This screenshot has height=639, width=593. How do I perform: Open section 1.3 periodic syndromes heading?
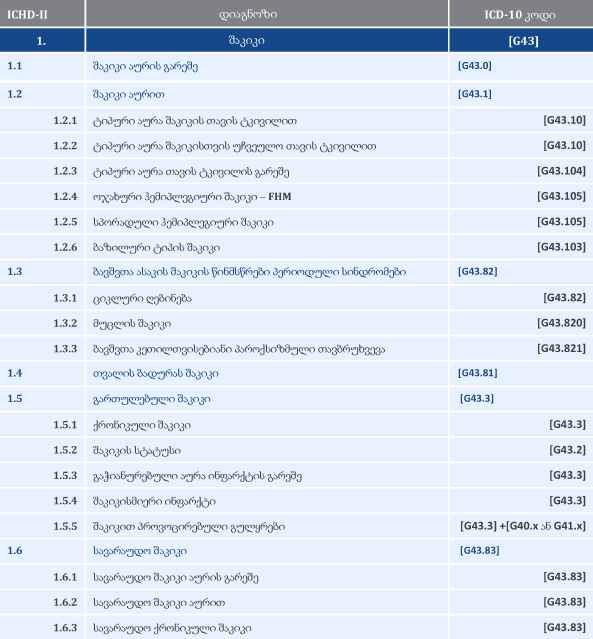tap(249, 272)
